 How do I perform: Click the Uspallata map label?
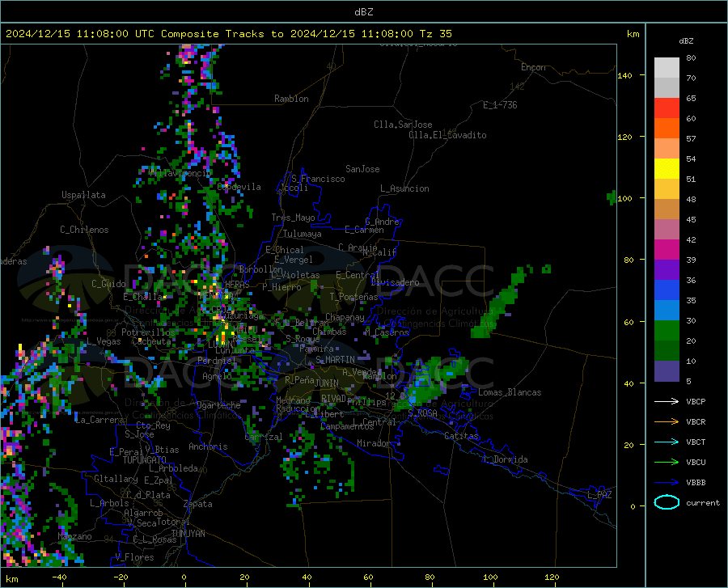[x=83, y=195]
